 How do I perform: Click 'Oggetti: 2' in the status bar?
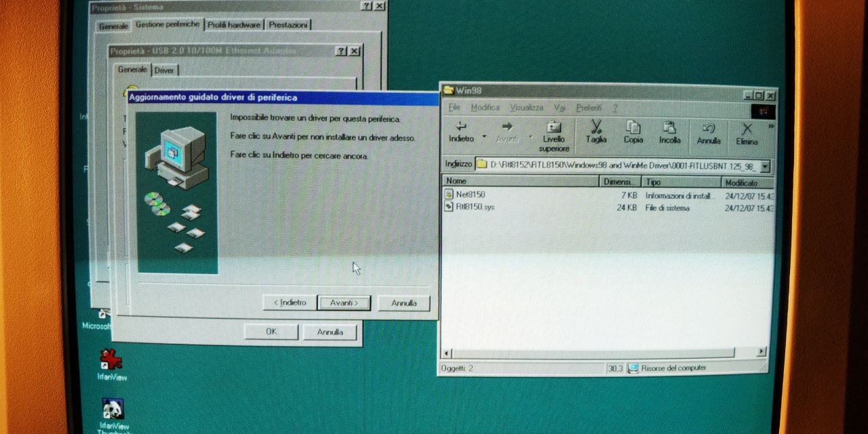pos(458,368)
